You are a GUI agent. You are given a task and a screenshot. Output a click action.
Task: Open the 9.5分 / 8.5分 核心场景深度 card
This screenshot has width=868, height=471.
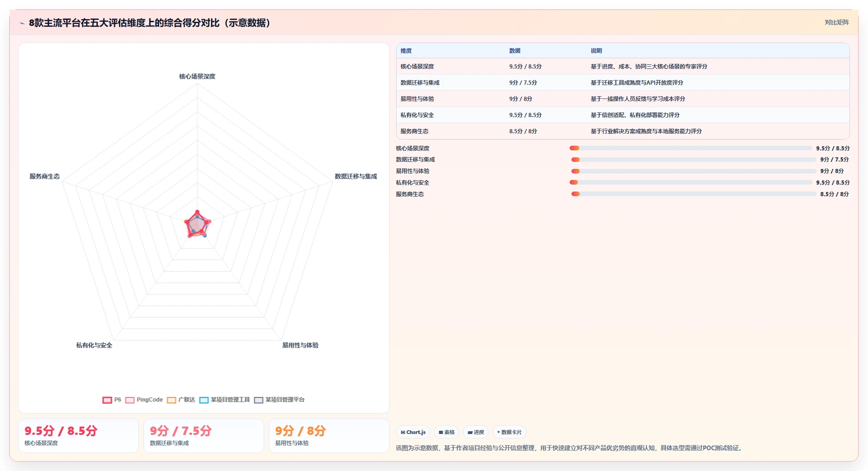78,436
